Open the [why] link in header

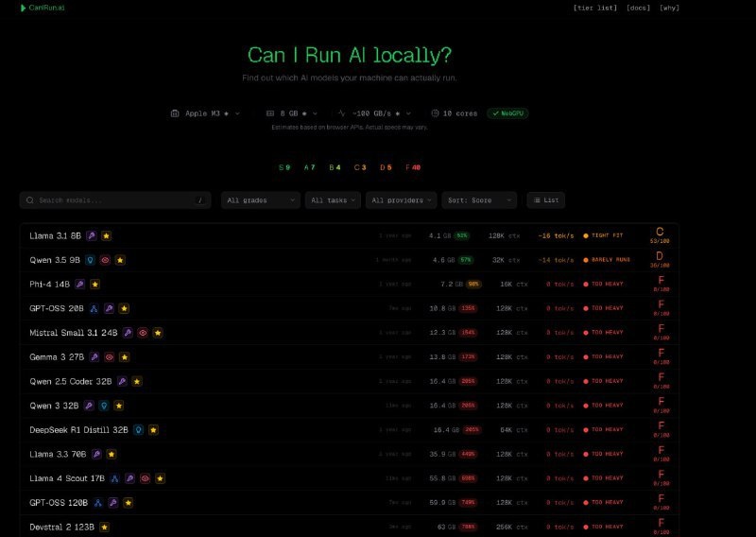[669, 8]
